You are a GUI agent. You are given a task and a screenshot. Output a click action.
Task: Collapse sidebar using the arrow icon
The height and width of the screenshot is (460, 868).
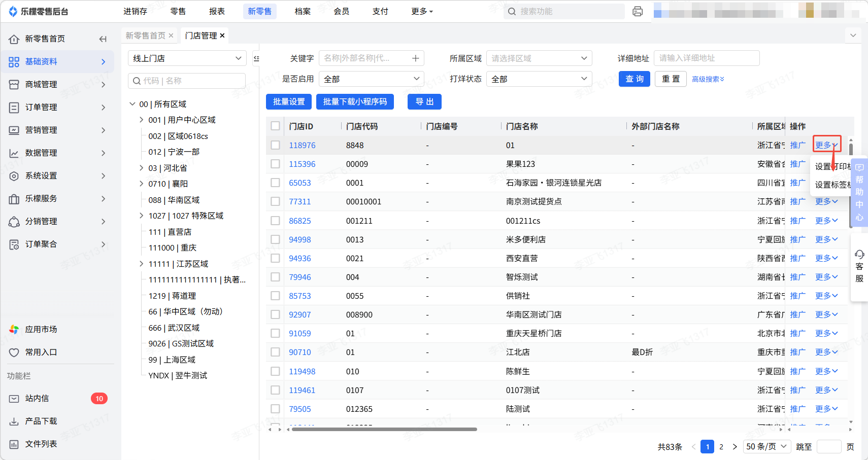click(103, 39)
